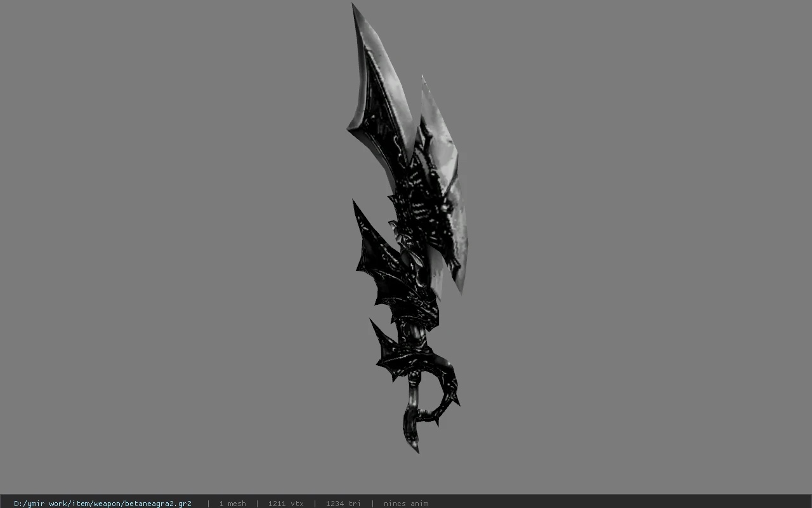Screen dimensions: 812x508
Task: Click the '1211 vtx' vertex count
Action: click(286, 504)
